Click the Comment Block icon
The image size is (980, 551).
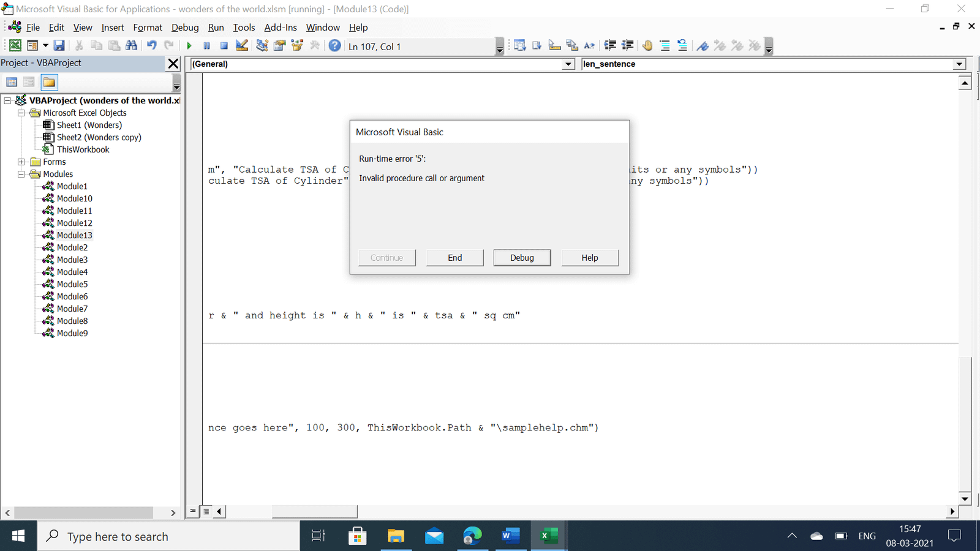coord(665,46)
